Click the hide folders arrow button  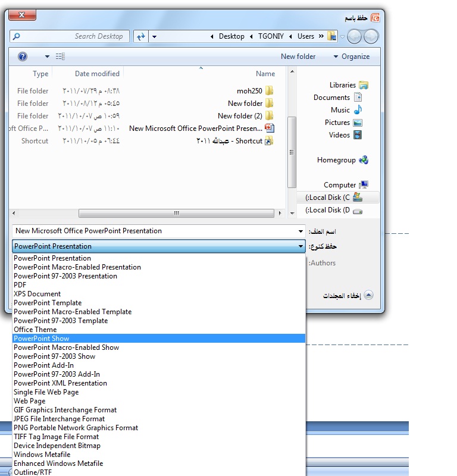coord(368,295)
